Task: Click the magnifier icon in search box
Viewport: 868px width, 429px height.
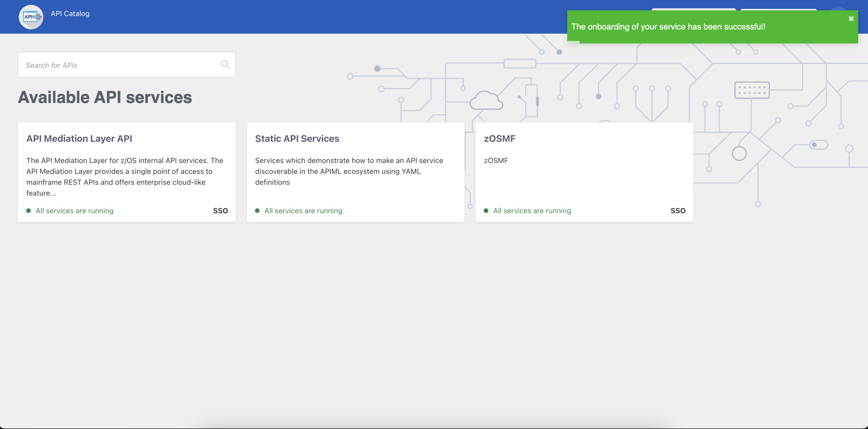Action: point(225,64)
